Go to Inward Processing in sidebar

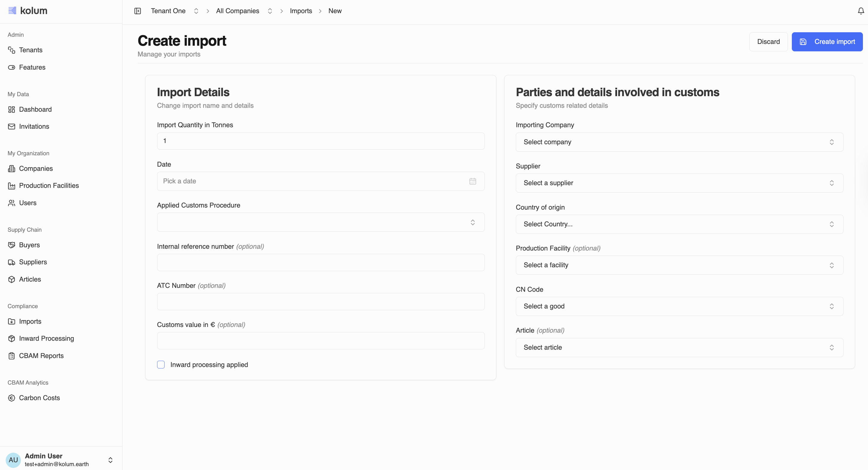click(46, 339)
